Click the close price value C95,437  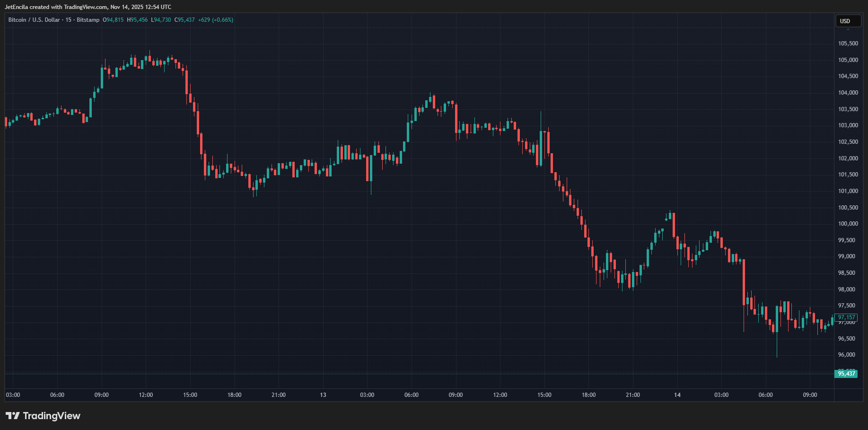(184, 20)
